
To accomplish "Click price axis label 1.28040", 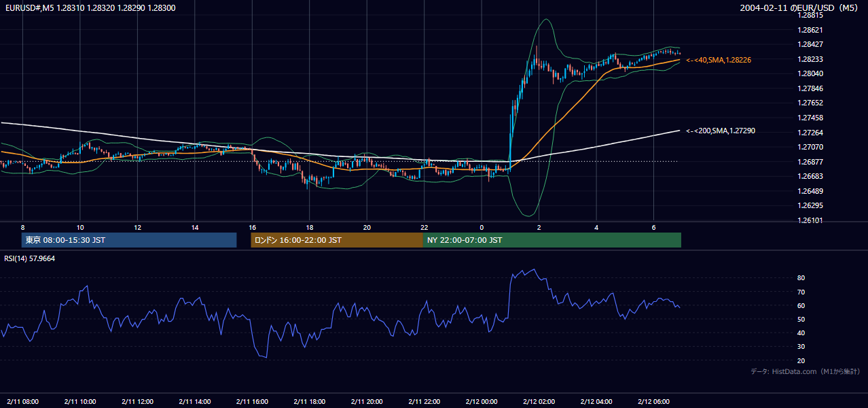I will click(x=810, y=73).
